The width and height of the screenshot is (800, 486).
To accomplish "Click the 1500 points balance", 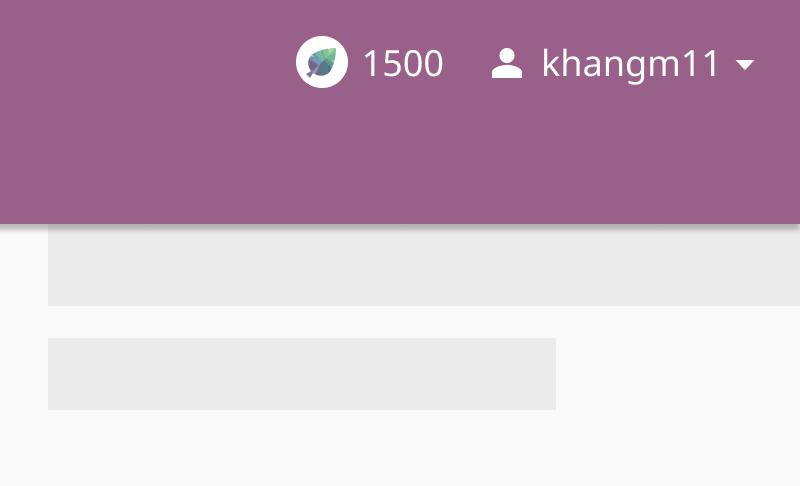I will pos(402,64).
